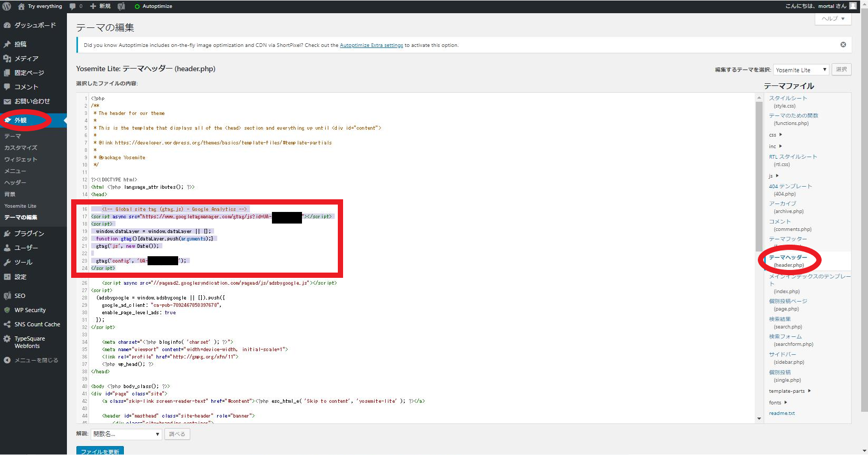
Task: Open the ウィジェット submenu item
Action: [21, 159]
